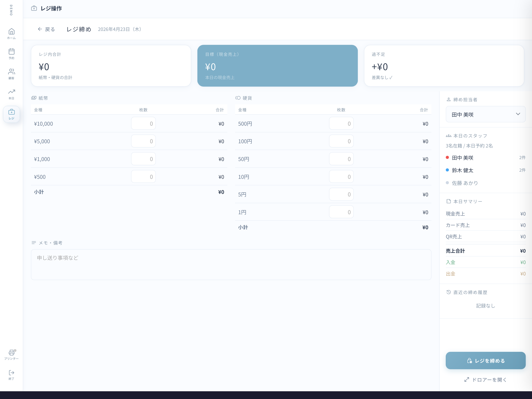Screen dimensions: 532x399
Task: Click the 現金売上 summary row
Action: [486, 214]
